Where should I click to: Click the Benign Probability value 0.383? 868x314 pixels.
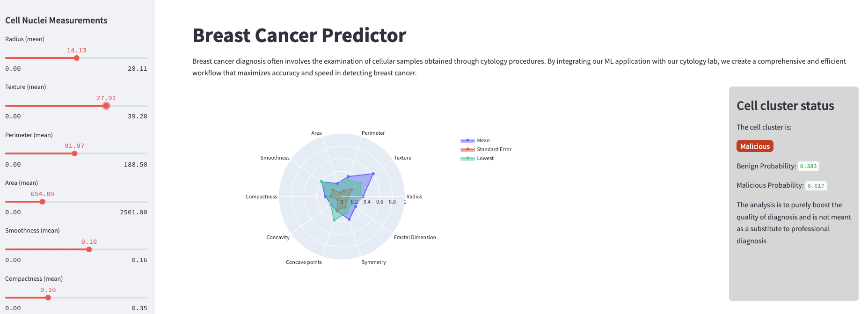[809, 166]
